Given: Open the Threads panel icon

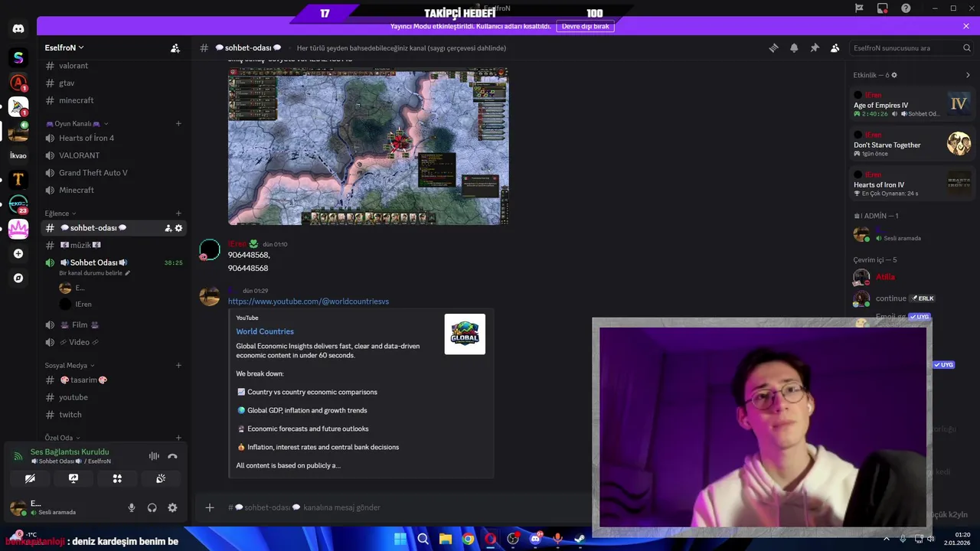Looking at the screenshot, I should click(x=773, y=48).
